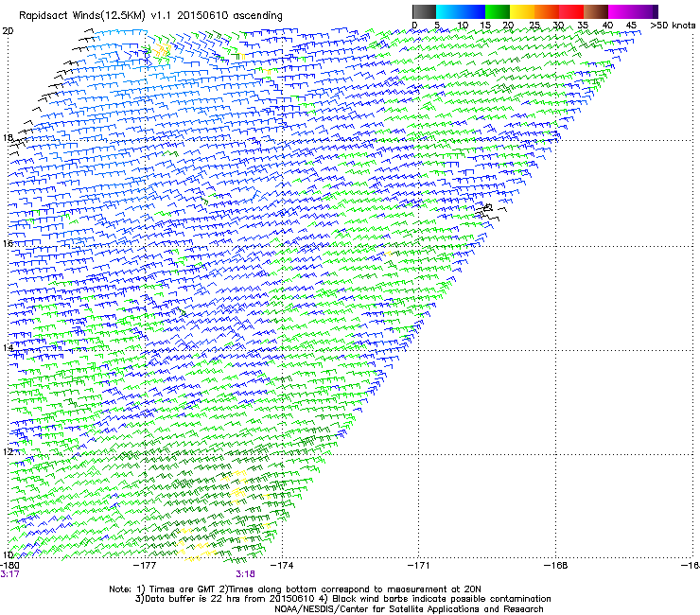This screenshot has height=615, width=700.
Task: Click the title text "Rapidscat Winds(12.5KM) v1.1 20150610 ascending"
Action: click(x=150, y=16)
